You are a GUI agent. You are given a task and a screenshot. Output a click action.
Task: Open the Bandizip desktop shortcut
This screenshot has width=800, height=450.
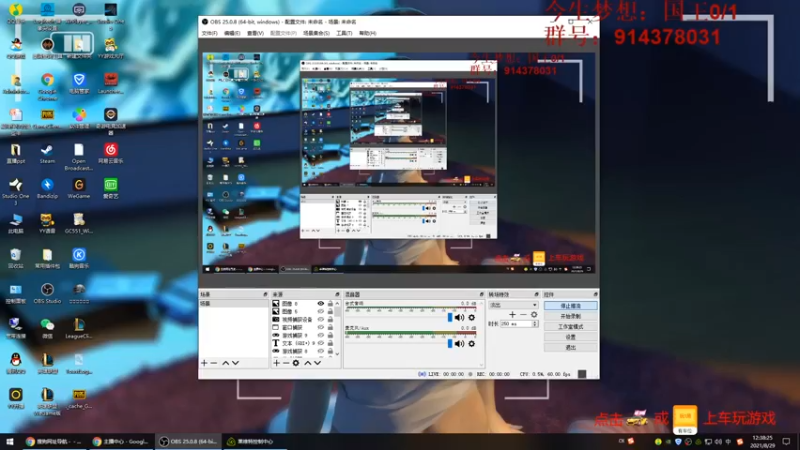47,188
